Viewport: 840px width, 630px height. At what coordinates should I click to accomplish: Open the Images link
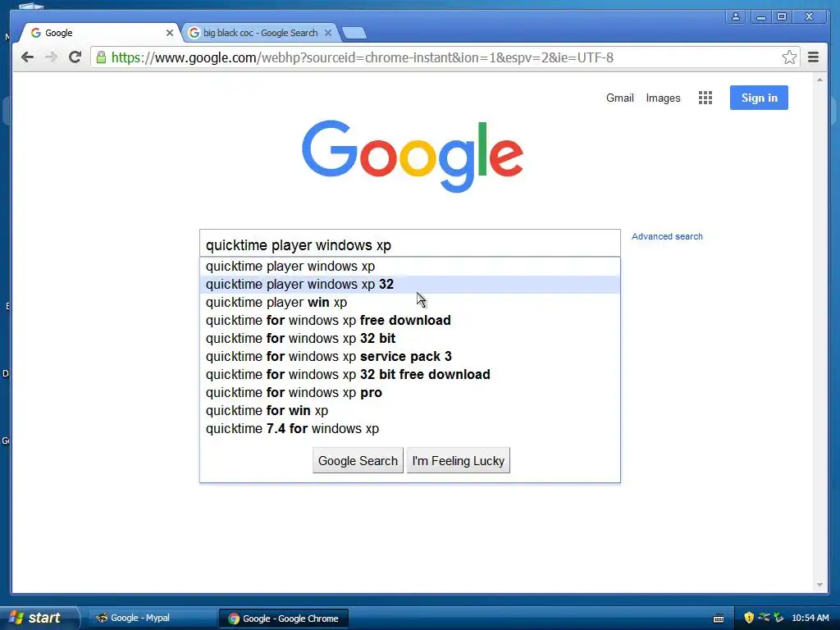[663, 98]
